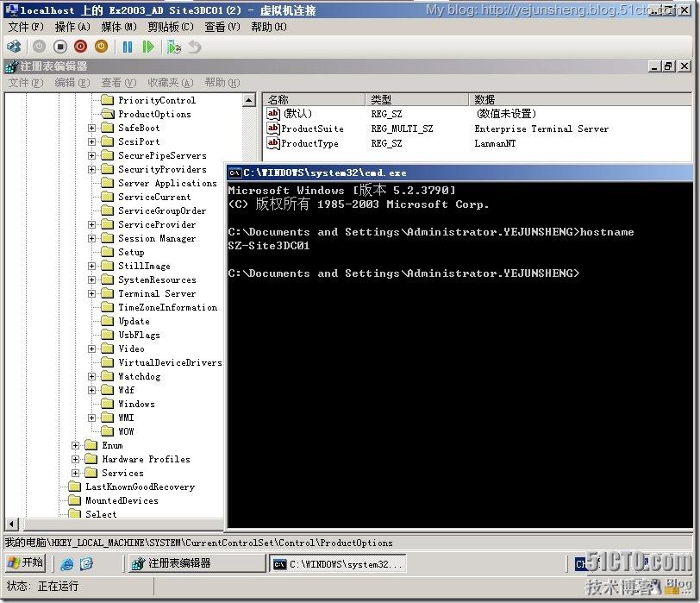Expand the Session Manager key
This screenshot has height=603, width=700.
(x=91, y=238)
